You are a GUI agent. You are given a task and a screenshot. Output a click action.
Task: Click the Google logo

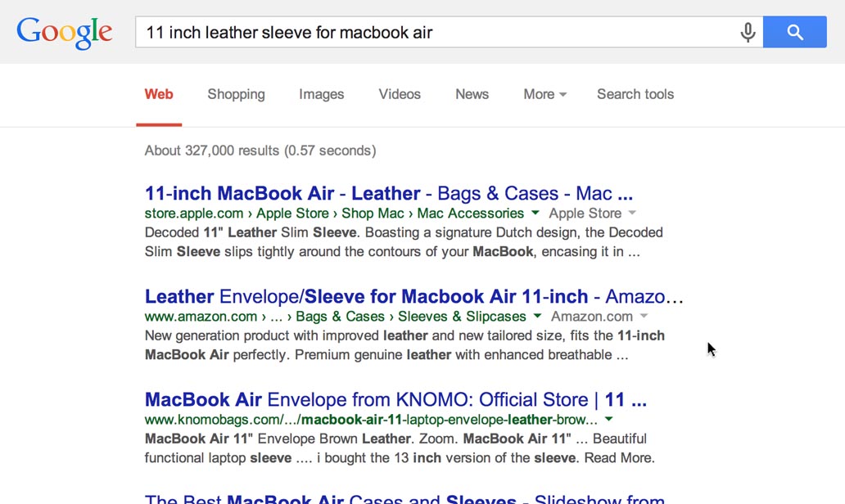64,32
